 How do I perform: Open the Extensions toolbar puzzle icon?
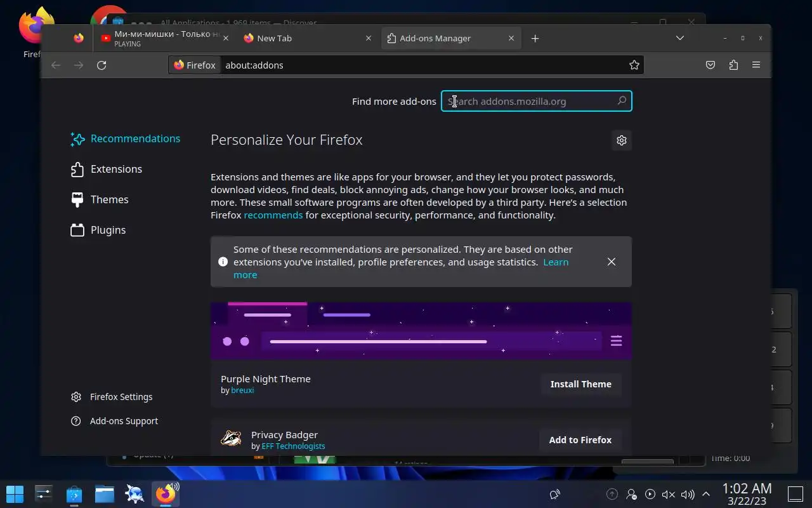(733, 65)
